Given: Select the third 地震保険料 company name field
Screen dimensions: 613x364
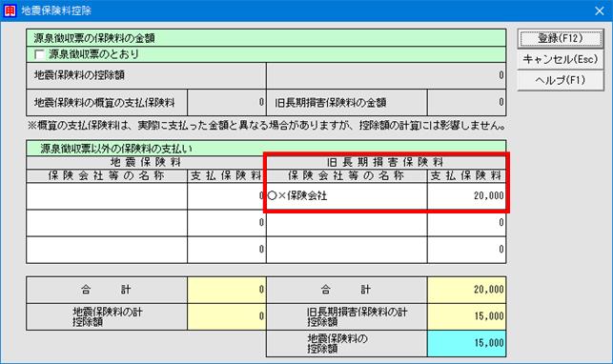Looking at the screenshot, I should [107, 250].
